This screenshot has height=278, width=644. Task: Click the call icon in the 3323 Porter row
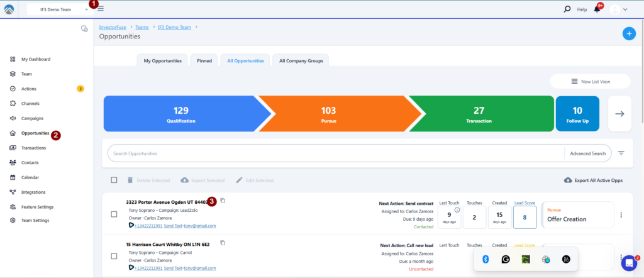point(131,225)
